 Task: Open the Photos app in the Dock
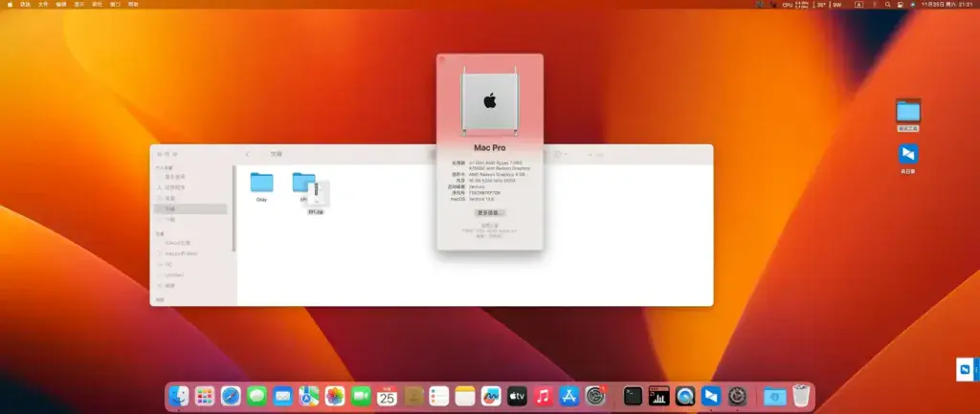point(335,396)
